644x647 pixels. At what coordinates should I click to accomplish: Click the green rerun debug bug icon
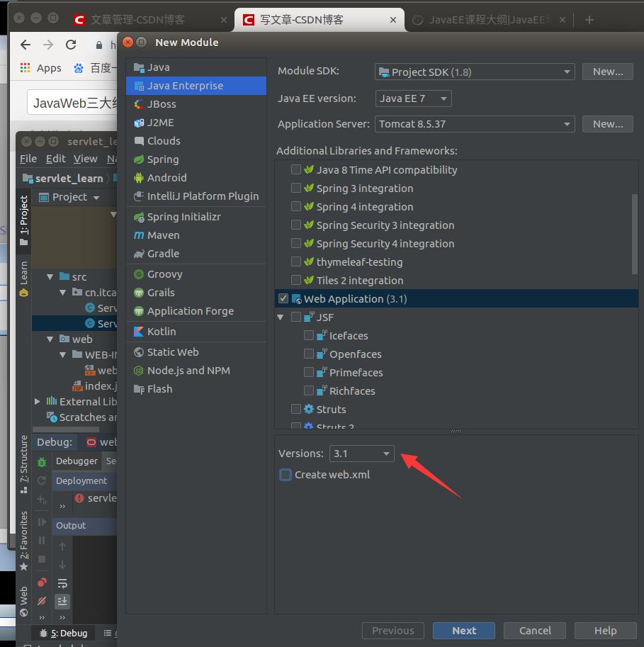[x=42, y=462]
